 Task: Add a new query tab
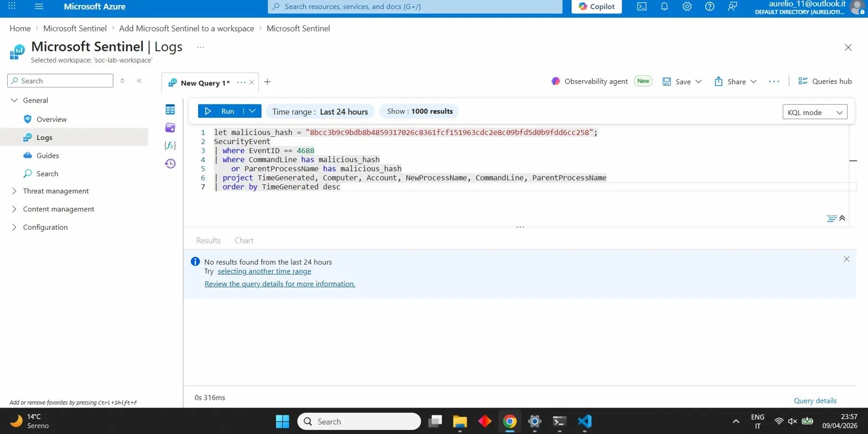click(x=267, y=82)
